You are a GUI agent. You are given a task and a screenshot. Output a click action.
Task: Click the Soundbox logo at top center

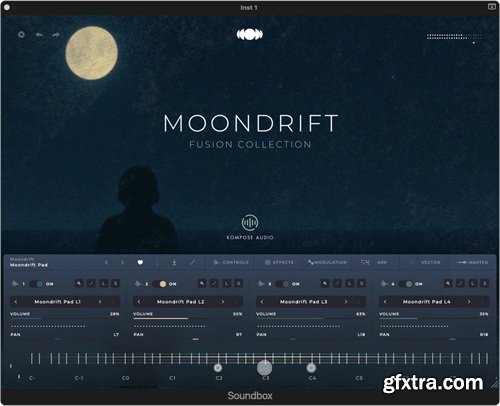pos(250,34)
